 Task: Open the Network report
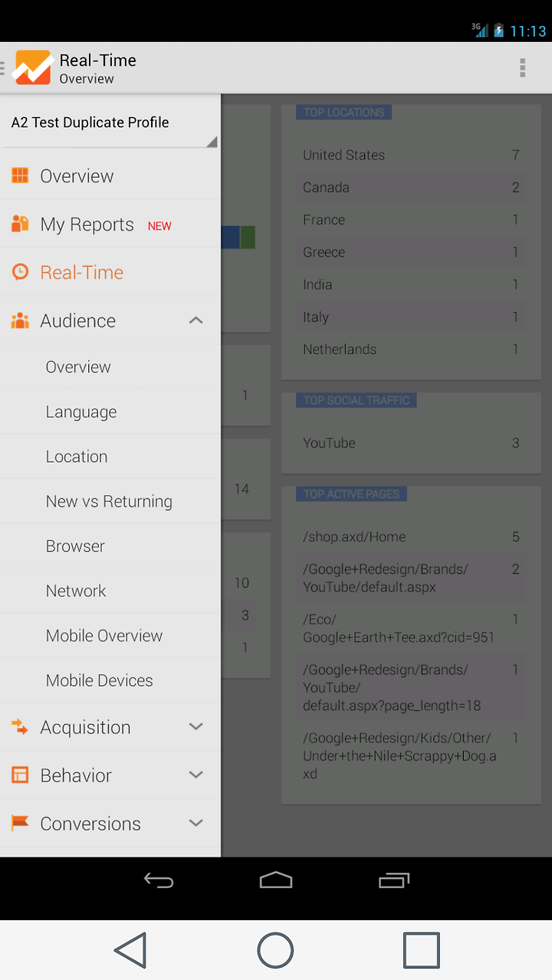110,591
